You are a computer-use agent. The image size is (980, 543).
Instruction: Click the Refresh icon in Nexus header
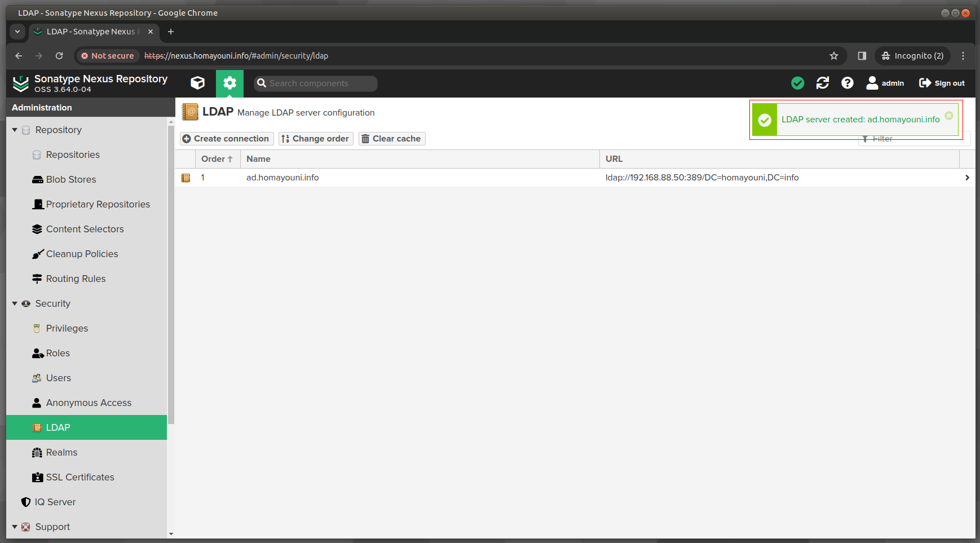click(823, 83)
